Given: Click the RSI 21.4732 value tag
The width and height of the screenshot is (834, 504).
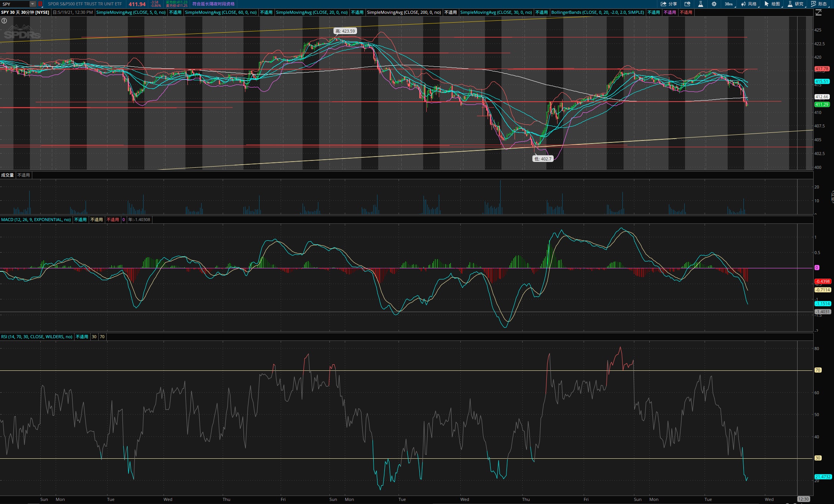Looking at the screenshot, I should pyautogui.click(x=823, y=477).
